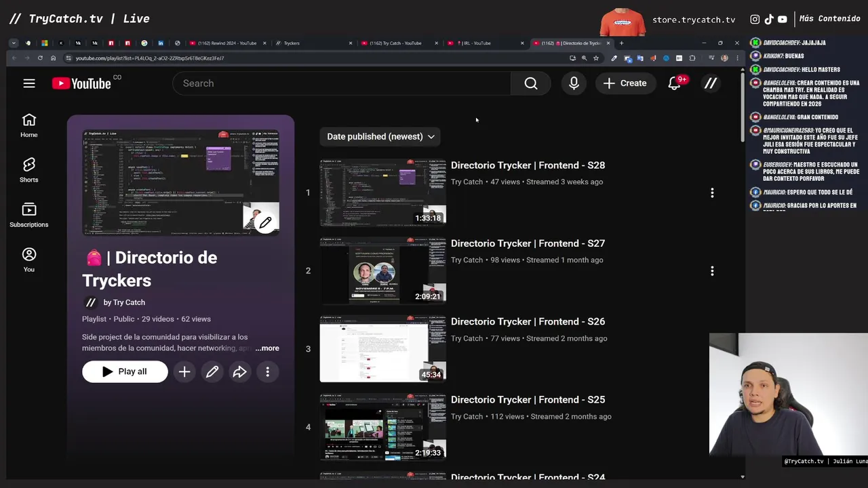The image size is (868, 488).
Task: Click the browser home button
Action: 53,58
